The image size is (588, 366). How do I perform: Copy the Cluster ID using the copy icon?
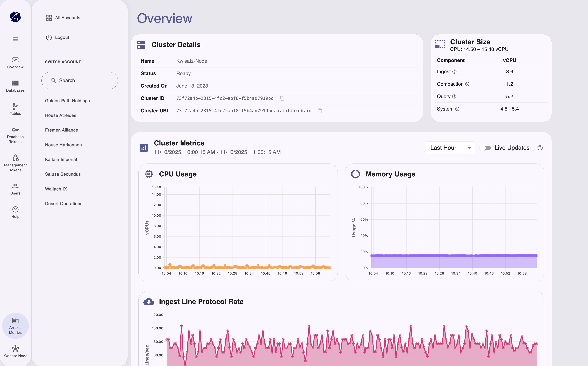click(282, 98)
